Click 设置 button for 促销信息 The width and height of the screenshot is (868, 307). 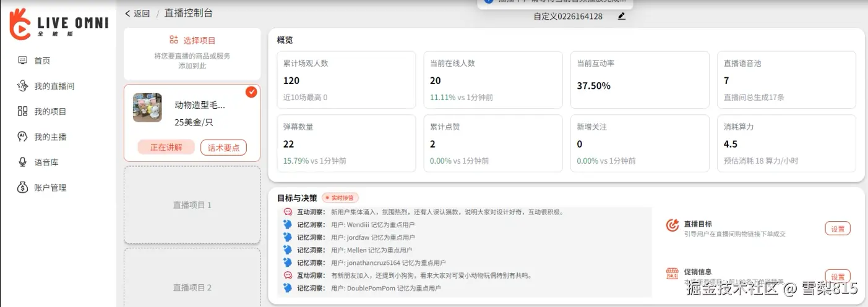(x=838, y=276)
